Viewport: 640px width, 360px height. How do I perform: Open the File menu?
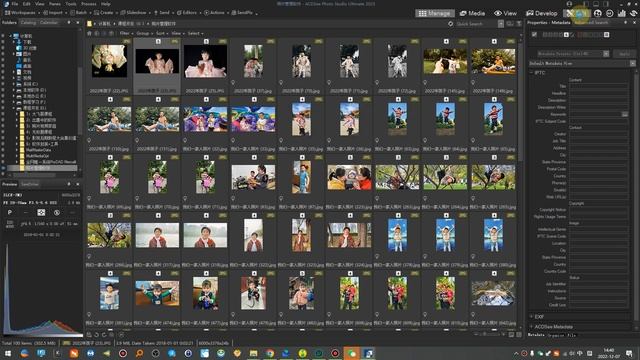15,4
